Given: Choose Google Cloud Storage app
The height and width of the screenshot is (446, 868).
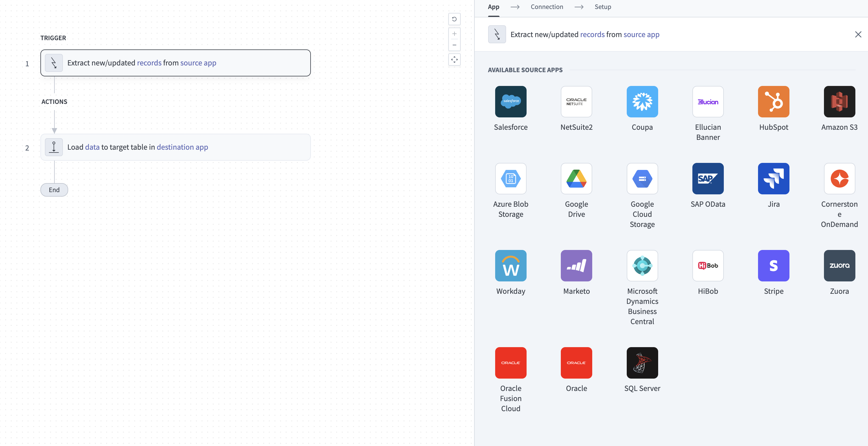Looking at the screenshot, I should tap(642, 178).
